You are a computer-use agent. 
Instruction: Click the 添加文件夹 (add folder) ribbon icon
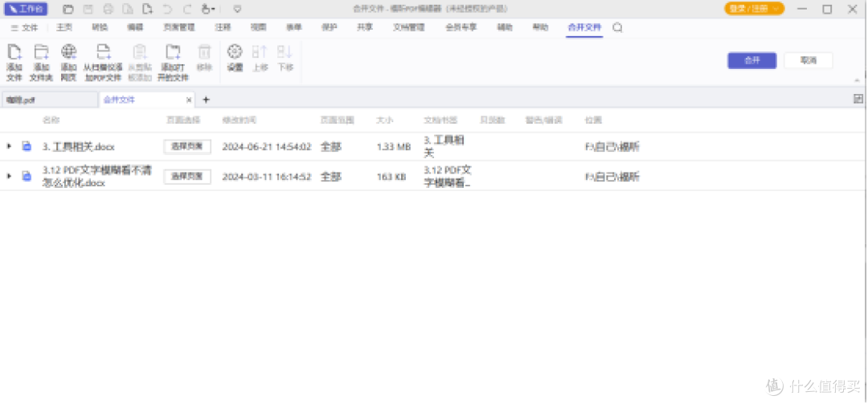click(41, 52)
